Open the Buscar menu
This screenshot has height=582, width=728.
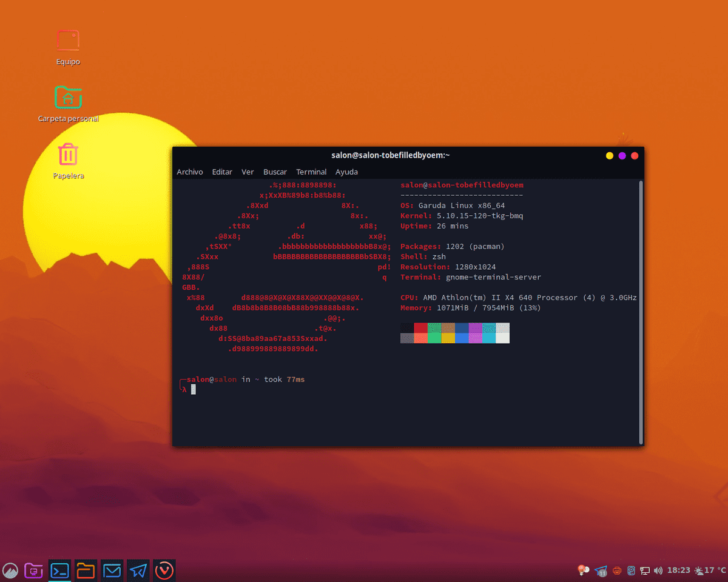(275, 172)
